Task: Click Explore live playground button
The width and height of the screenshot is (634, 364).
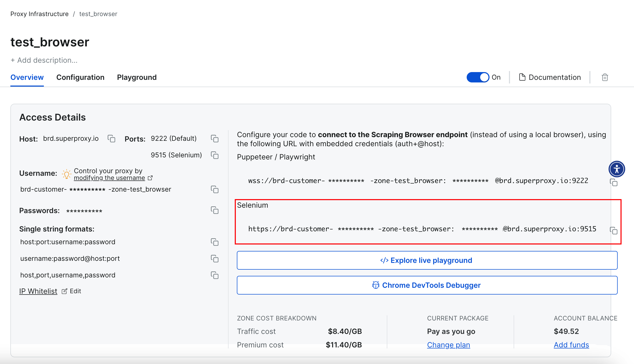Action: pos(427,260)
